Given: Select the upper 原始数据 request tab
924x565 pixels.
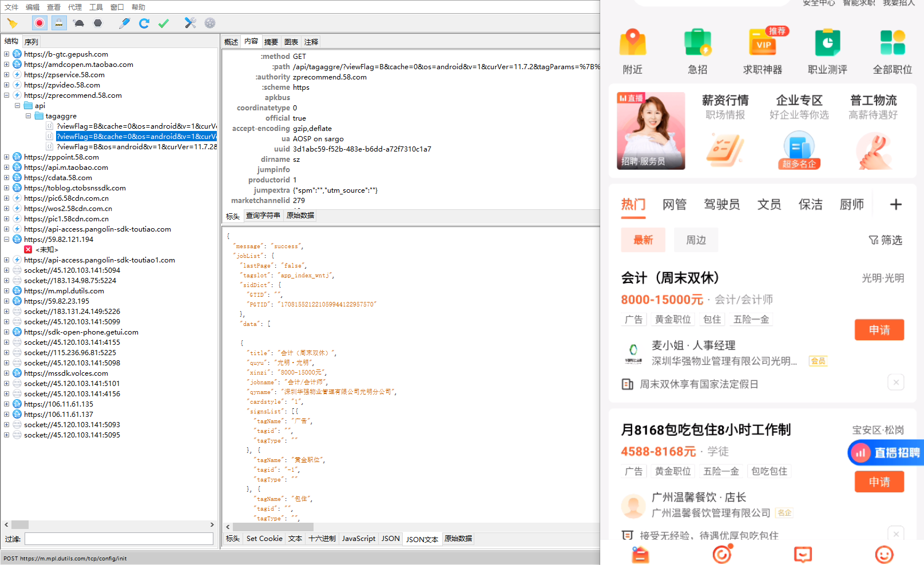Looking at the screenshot, I should coord(300,216).
